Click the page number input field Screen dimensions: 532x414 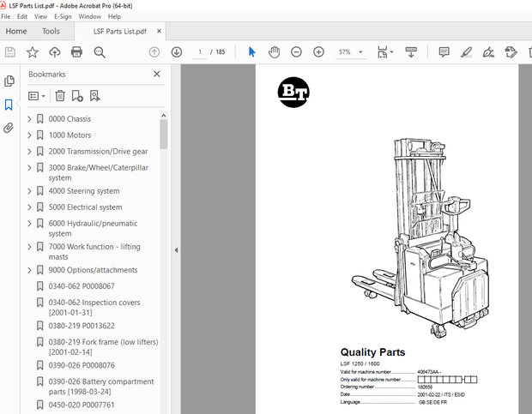pos(200,52)
